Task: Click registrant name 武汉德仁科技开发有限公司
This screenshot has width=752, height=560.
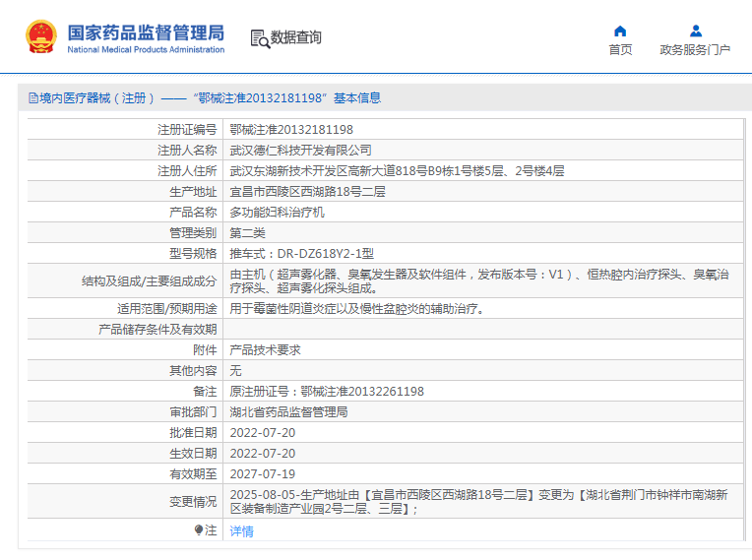Action: click(x=301, y=150)
